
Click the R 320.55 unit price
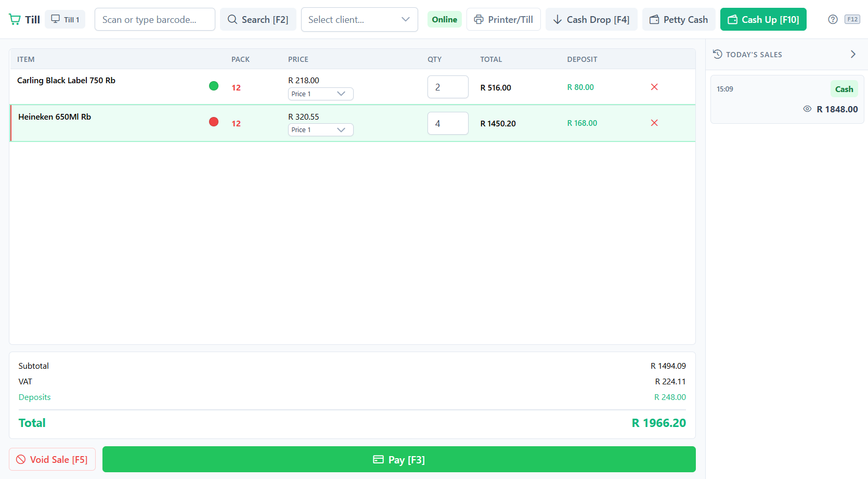(x=304, y=117)
